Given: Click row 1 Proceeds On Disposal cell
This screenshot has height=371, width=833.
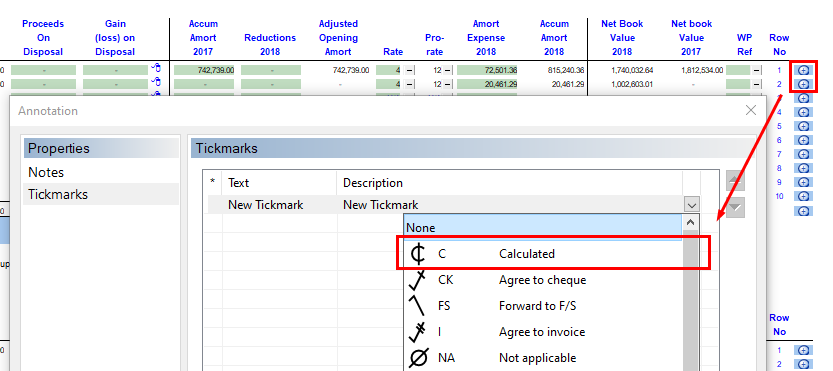Looking at the screenshot, I should (44, 70).
